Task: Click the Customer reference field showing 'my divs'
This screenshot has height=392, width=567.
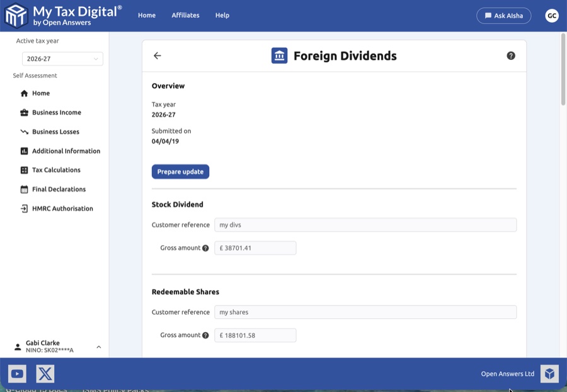Action: (x=365, y=224)
